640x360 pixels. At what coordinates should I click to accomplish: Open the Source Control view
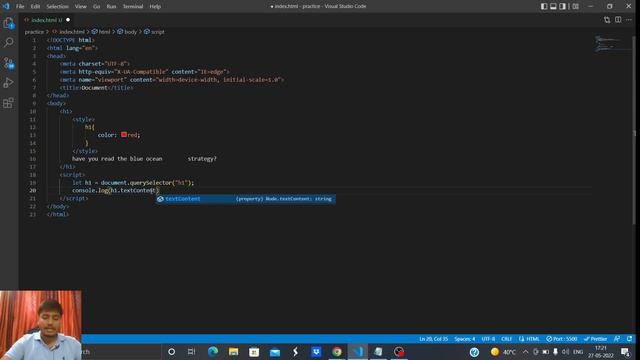point(9,63)
